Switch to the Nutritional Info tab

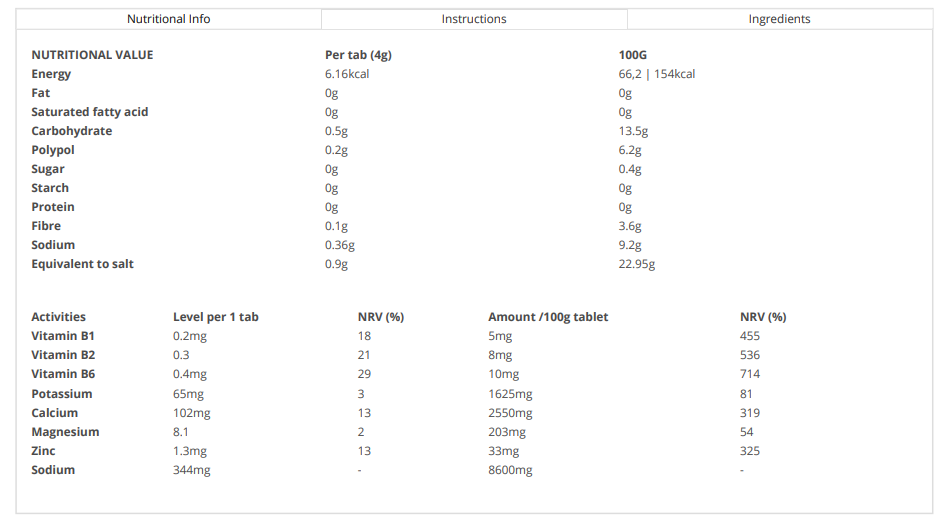pyautogui.click(x=168, y=19)
